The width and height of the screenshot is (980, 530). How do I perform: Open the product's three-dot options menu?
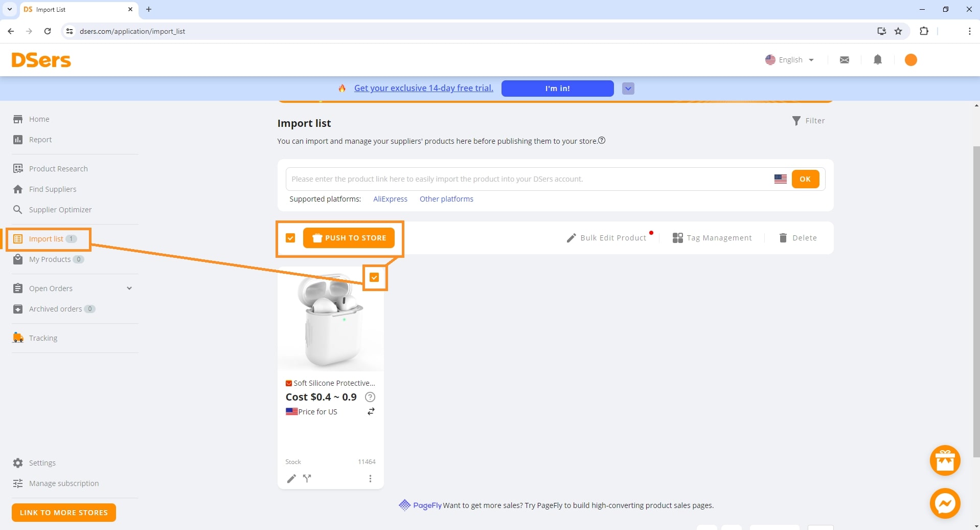(370, 478)
